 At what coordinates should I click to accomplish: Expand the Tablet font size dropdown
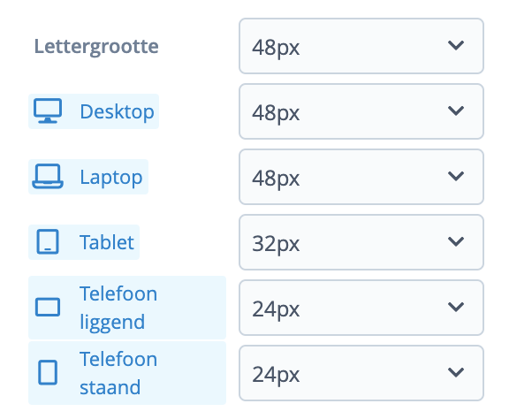[361, 242]
